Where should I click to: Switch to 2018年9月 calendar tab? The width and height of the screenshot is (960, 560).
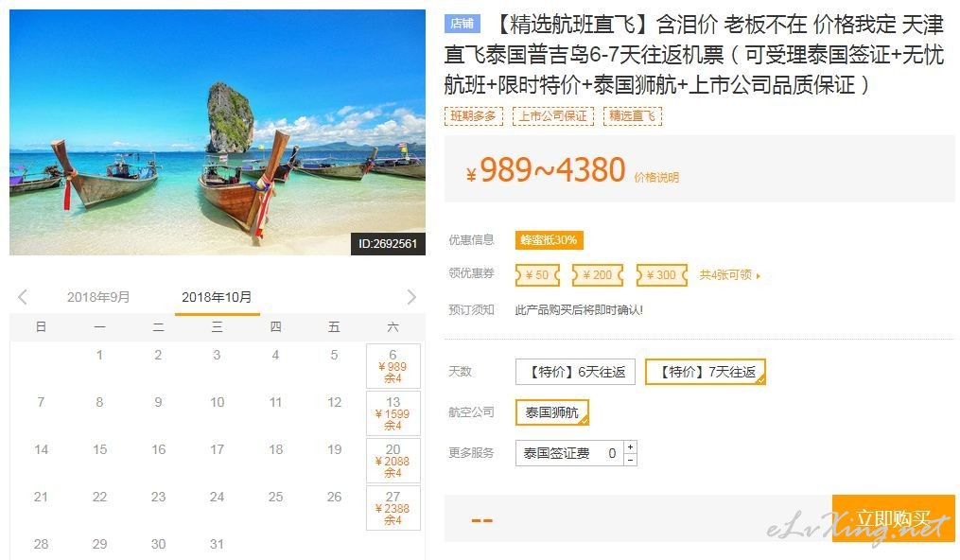click(98, 297)
